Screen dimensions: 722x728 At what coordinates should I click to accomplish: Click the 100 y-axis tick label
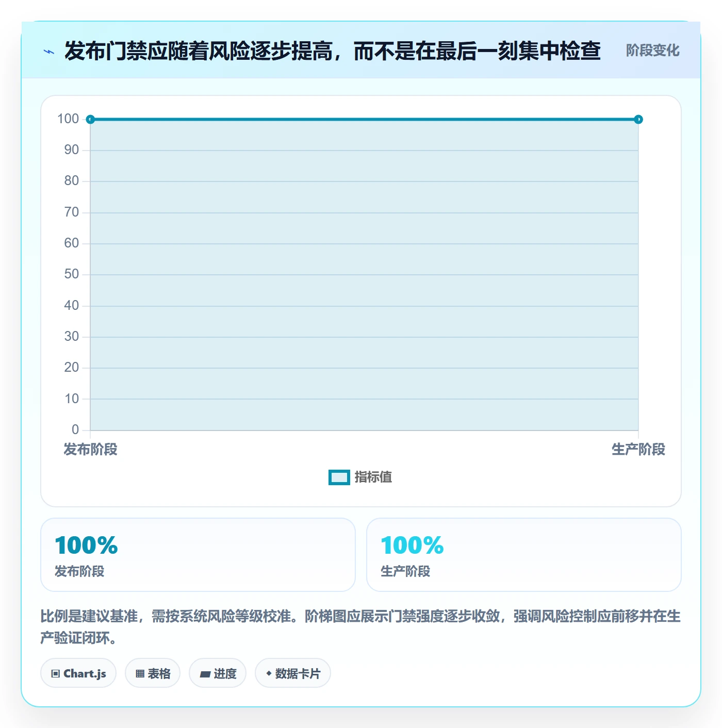[x=68, y=119]
